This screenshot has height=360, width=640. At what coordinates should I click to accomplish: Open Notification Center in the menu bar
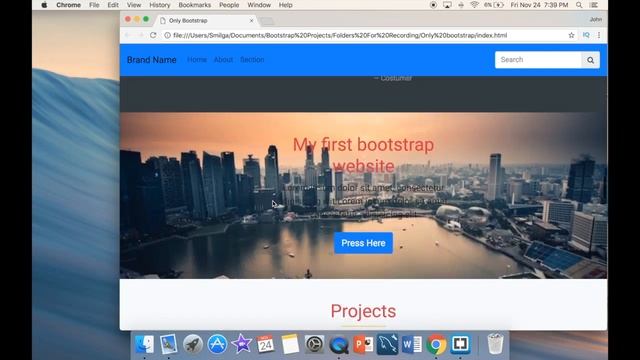click(594, 5)
